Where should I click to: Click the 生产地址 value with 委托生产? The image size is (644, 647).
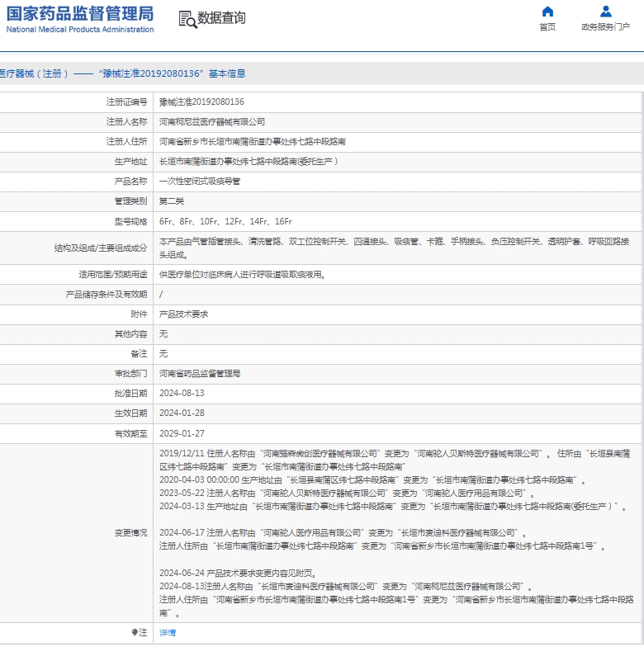tap(249, 162)
